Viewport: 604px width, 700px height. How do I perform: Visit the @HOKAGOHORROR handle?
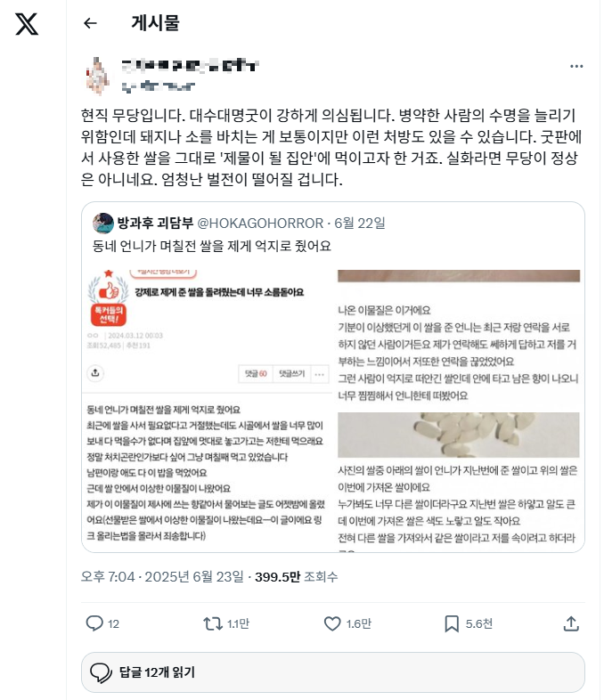click(x=260, y=223)
